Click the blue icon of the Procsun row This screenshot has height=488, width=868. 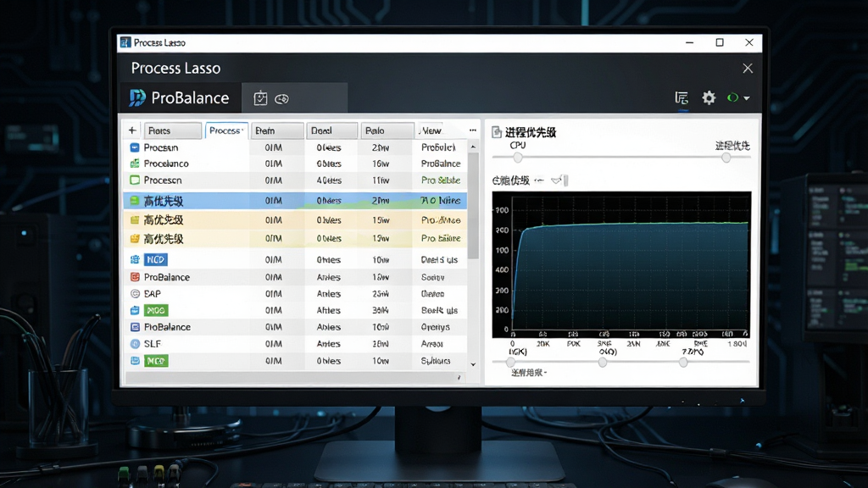click(135, 147)
